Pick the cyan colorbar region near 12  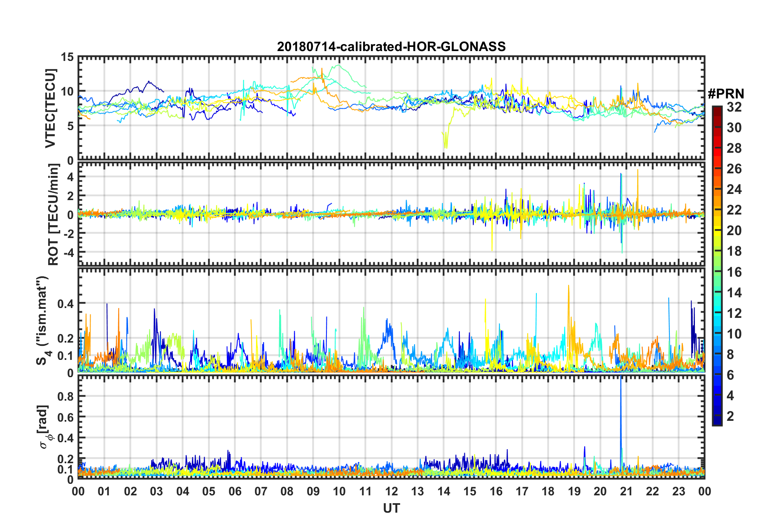point(717,313)
